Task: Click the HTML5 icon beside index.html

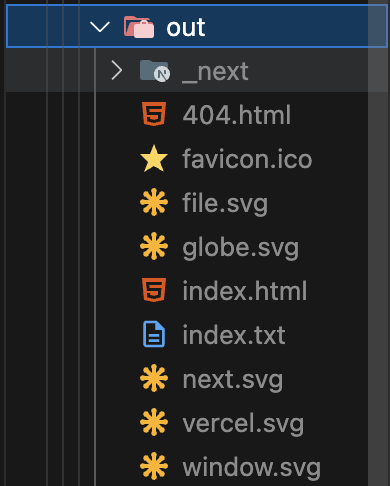Action: 154,290
